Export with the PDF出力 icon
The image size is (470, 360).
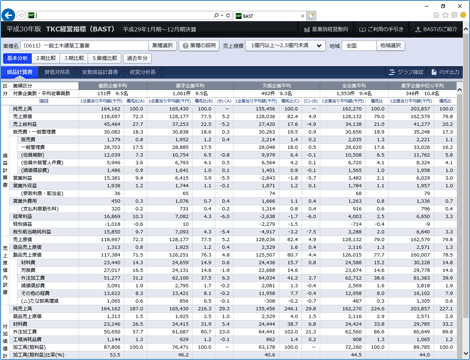click(x=445, y=72)
